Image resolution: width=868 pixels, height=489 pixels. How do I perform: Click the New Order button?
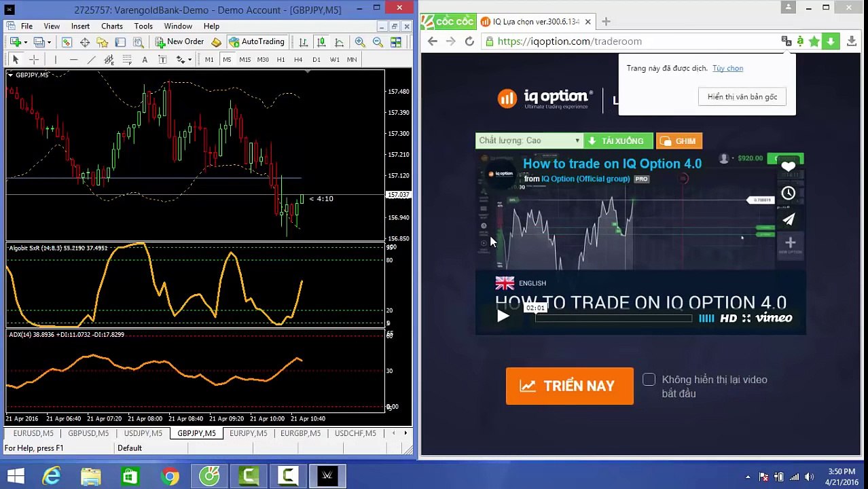coord(179,42)
